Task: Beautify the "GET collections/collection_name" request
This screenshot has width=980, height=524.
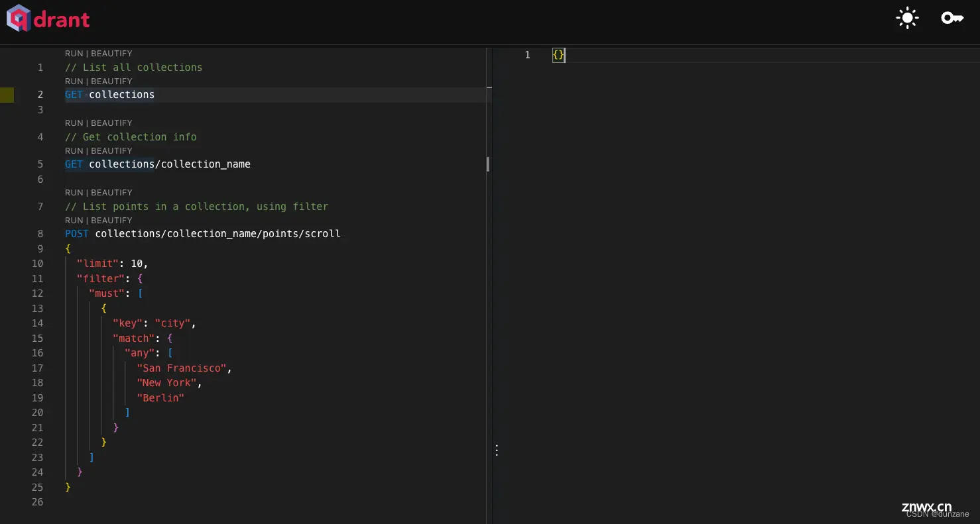Action: pyautogui.click(x=111, y=151)
